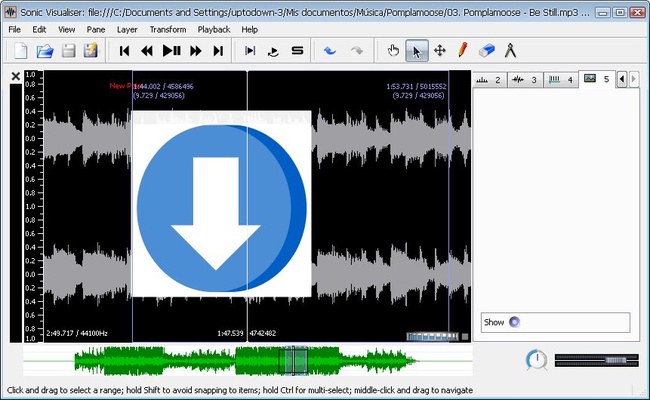Rewind to the start of the audio
Viewport: 650px width, 400px height.
pyautogui.click(x=124, y=51)
